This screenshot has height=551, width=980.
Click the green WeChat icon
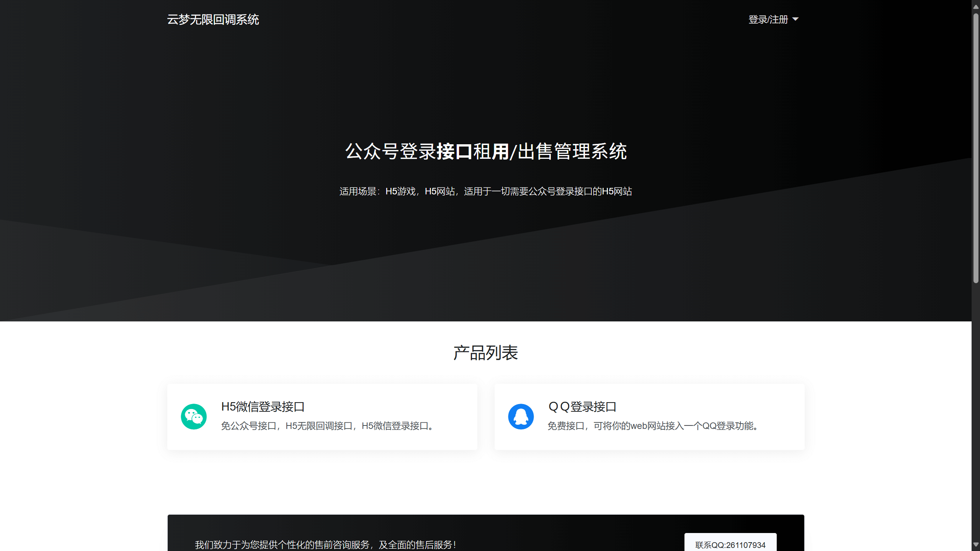194,417
